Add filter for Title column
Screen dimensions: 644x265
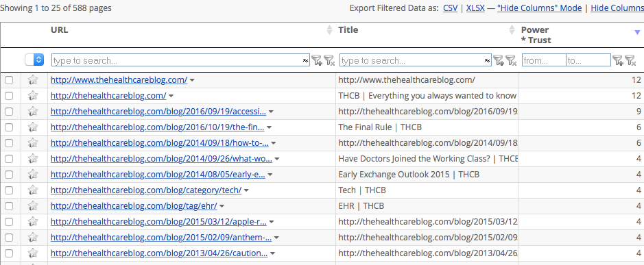(x=498, y=61)
